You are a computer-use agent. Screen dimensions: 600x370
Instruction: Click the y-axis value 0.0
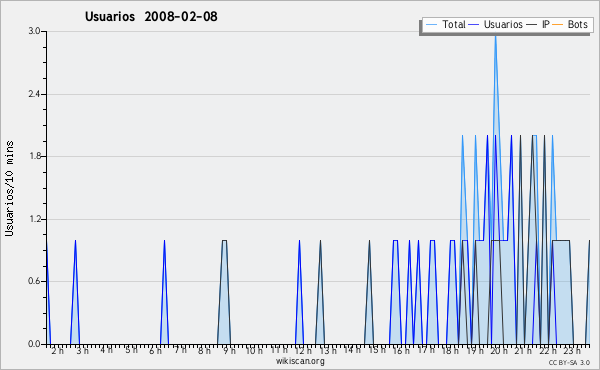[x=34, y=344]
